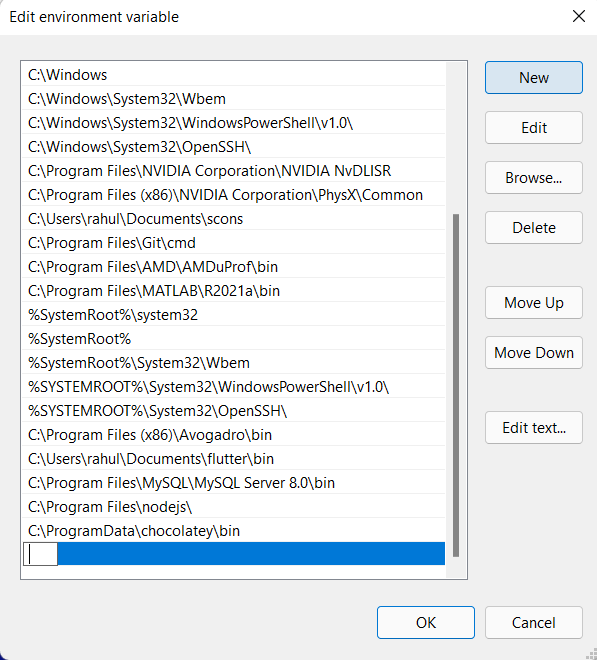Delete the selected path entry
The width and height of the screenshot is (597, 660).
pos(533,228)
